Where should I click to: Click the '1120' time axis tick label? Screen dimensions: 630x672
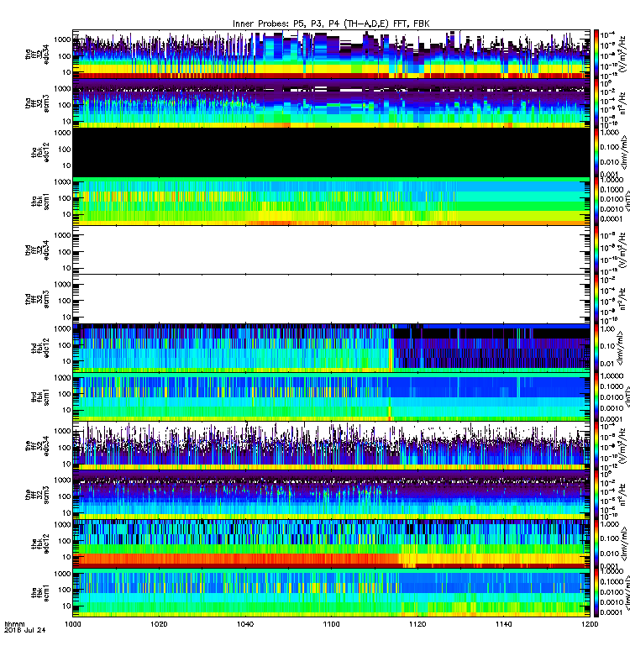[417, 624]
